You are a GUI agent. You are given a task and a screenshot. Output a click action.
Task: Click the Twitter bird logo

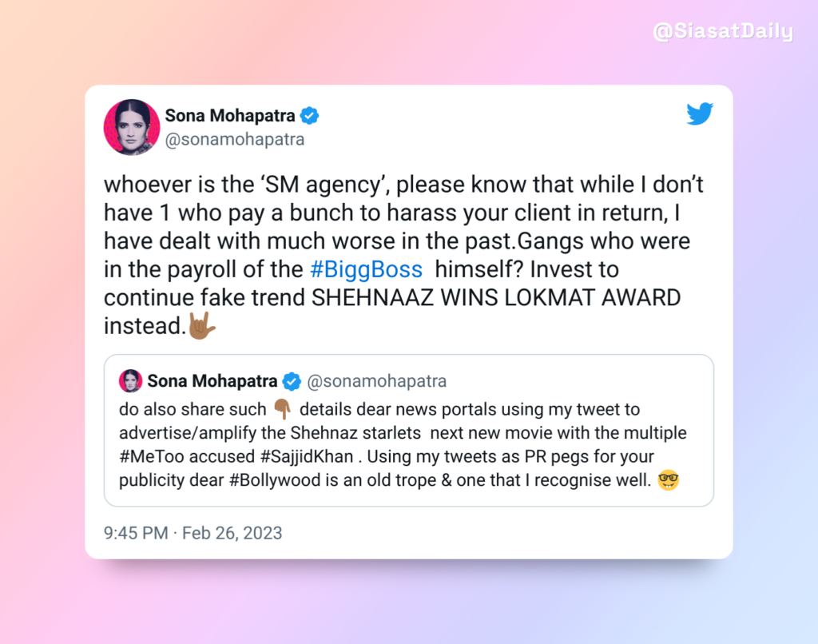point(700,113)
